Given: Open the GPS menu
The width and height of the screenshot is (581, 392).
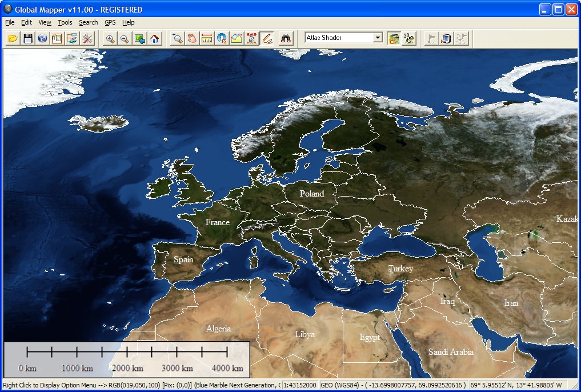Looking at the screenshot, I should click(x=109, y=22).
